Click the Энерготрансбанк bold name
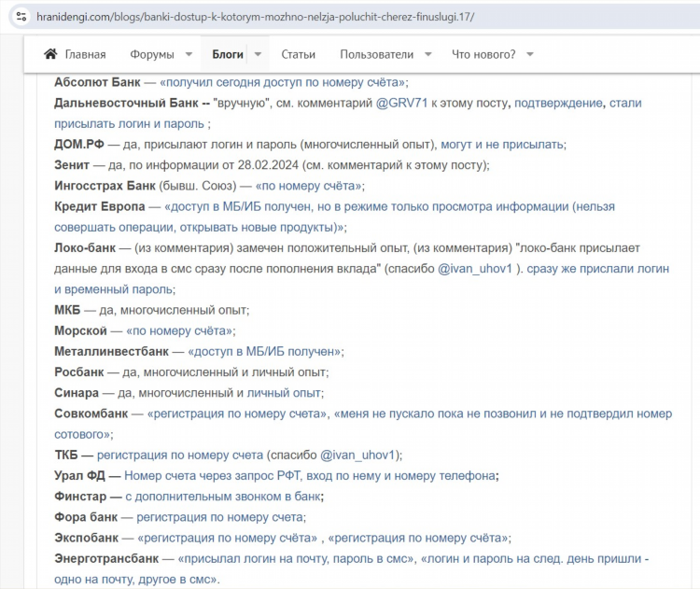 pos(106,559)
